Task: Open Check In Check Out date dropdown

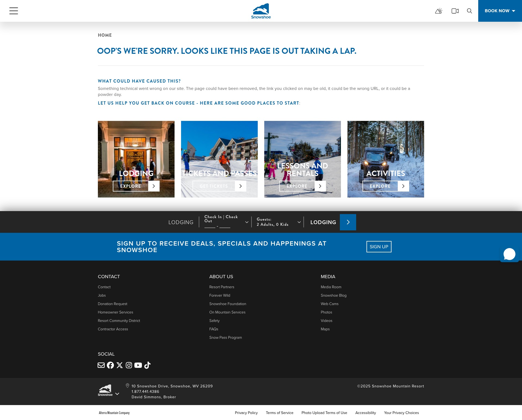Action: (x=226, y=222)
